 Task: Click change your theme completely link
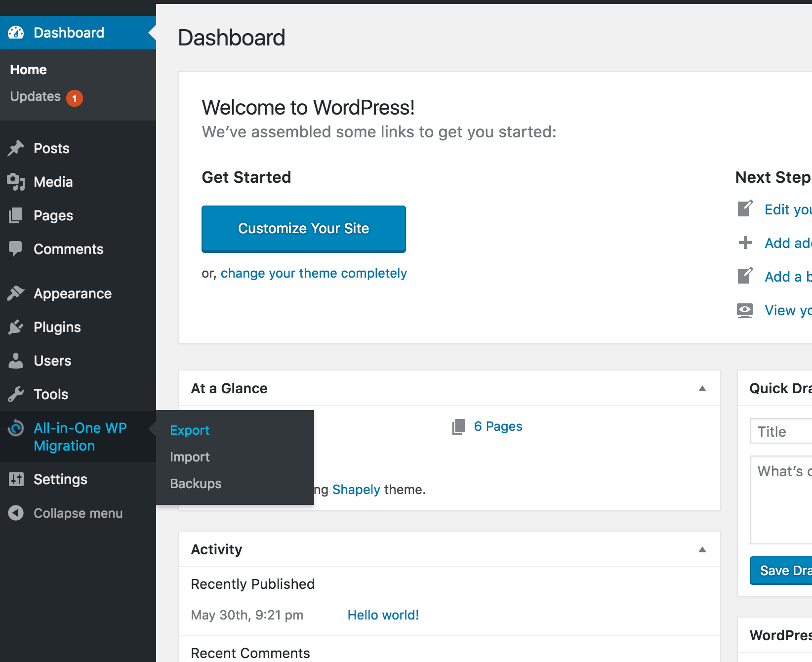point(314,273)
